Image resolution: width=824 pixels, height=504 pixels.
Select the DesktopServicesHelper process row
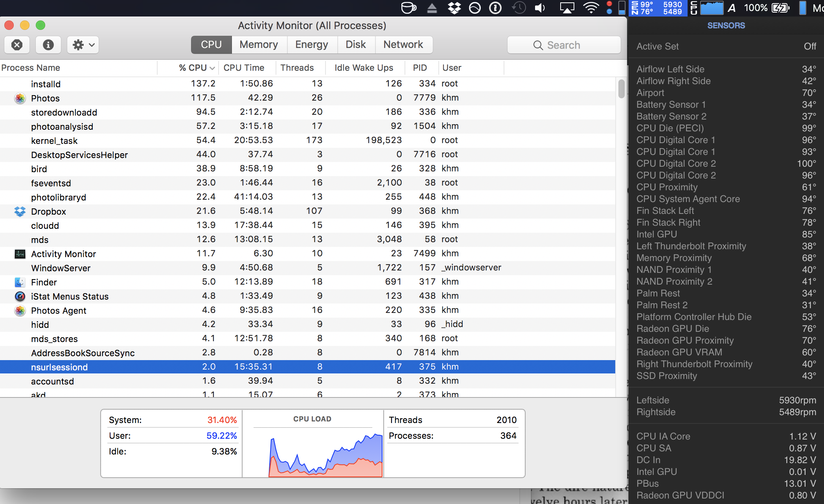click(307, 155)
